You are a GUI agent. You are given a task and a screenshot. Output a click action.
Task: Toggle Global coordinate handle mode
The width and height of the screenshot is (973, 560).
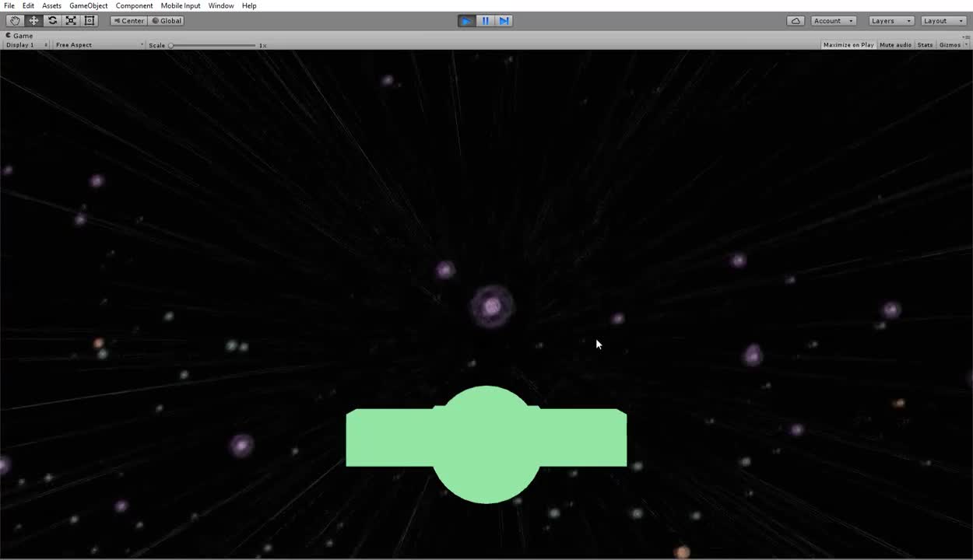pos(166,20)
